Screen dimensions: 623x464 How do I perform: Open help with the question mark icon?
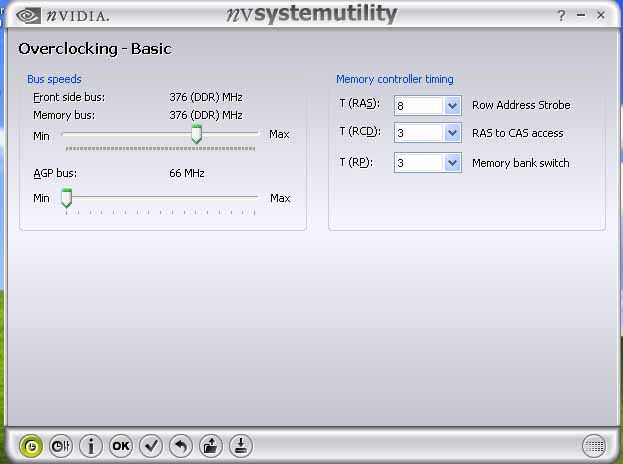[x=561, y=16]
